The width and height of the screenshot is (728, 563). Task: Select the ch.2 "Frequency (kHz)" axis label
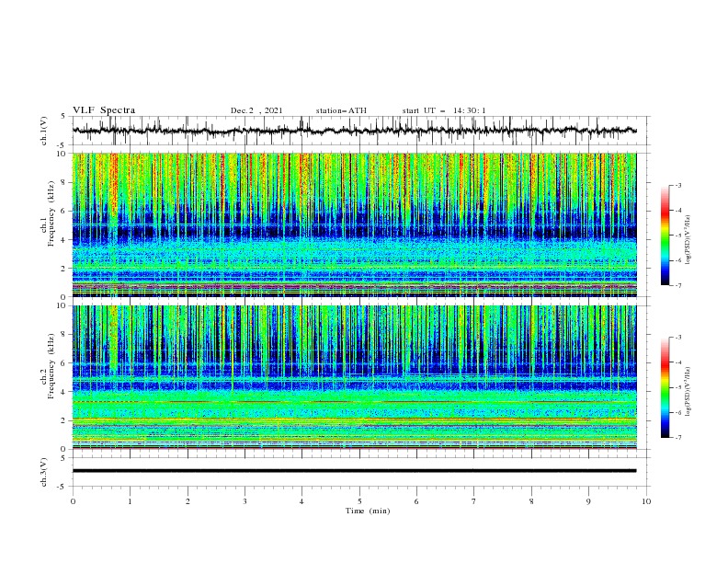(51, 366)
